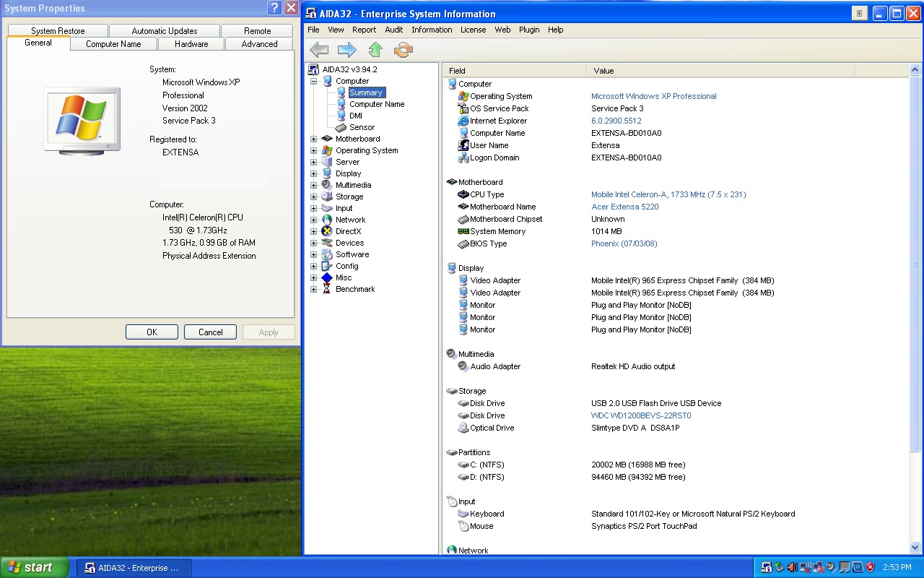The image size is (924, 578).
Task: Open the Plugin menu
Action: [x=529, y=30]
